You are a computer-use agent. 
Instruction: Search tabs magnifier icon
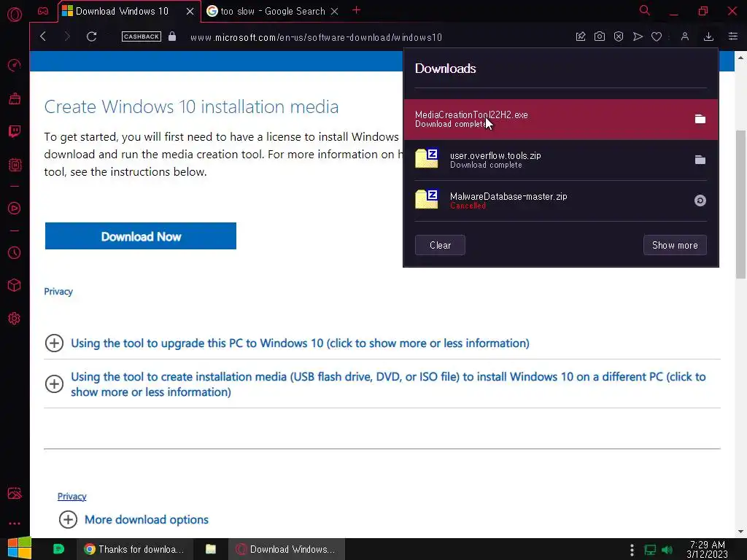645,10
